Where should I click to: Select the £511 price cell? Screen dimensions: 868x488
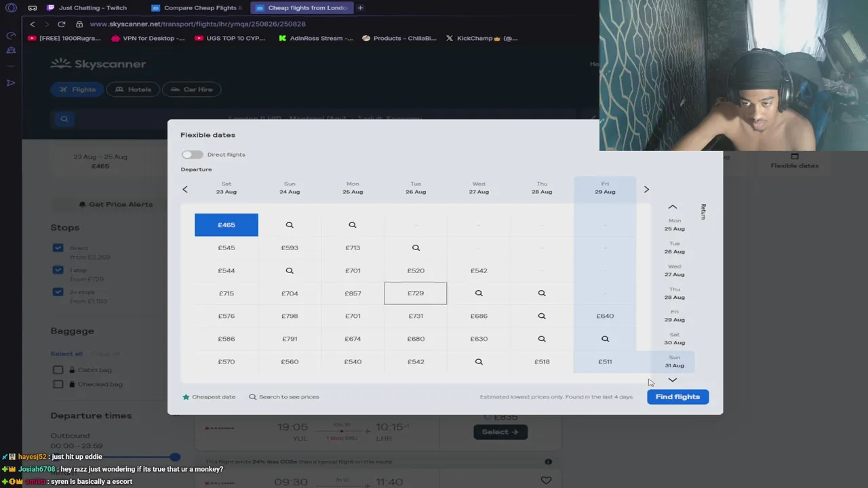[x=605, y=362]
